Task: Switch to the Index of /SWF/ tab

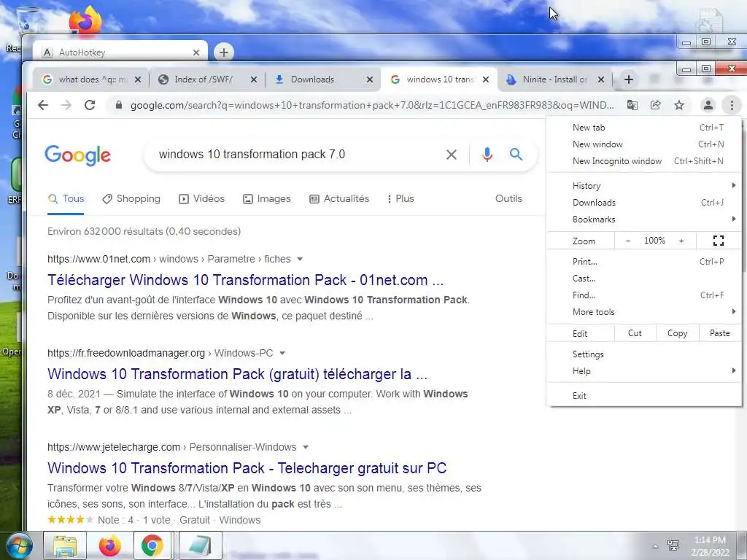Action: [x=206, y=79]
